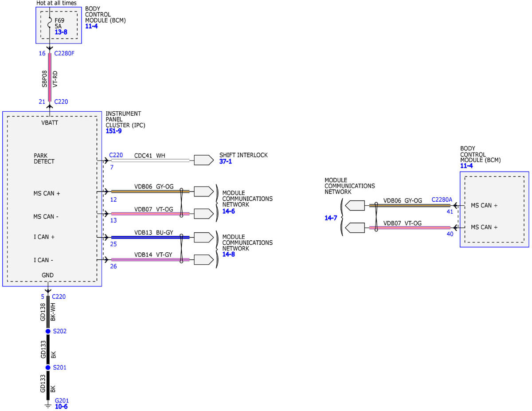
Task: Click pin number 13 on MS CAN - line
Action: point(114,221)
